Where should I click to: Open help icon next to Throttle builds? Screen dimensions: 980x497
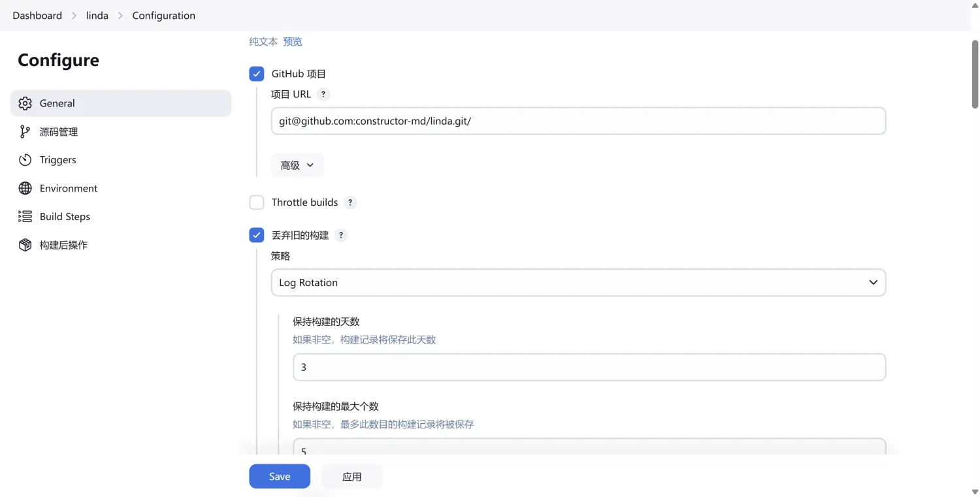pyautogui.click(x=350, y=202)
